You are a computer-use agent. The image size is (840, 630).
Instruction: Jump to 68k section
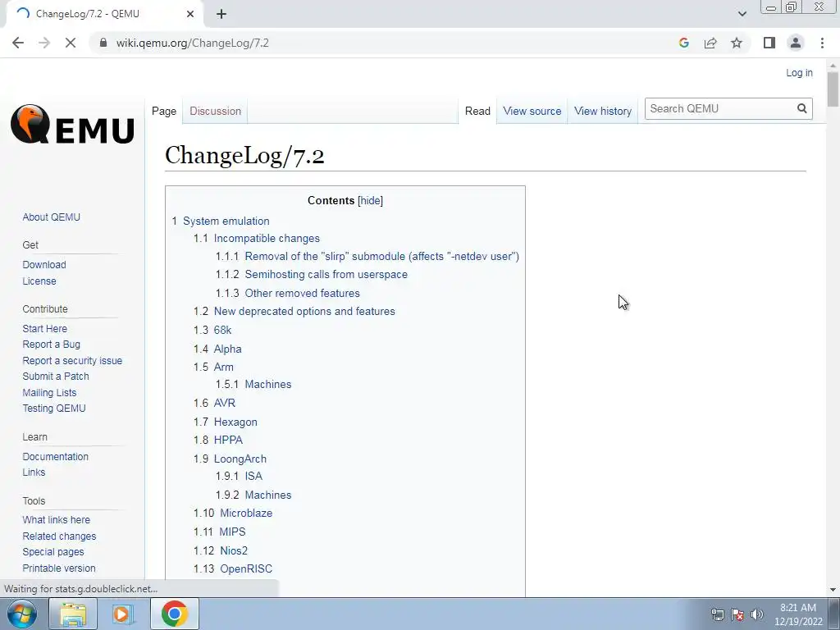[222, 330]
